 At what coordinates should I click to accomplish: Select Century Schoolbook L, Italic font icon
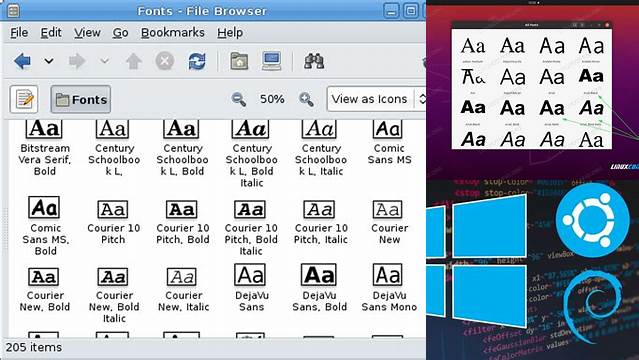click(x=320, y=129)
